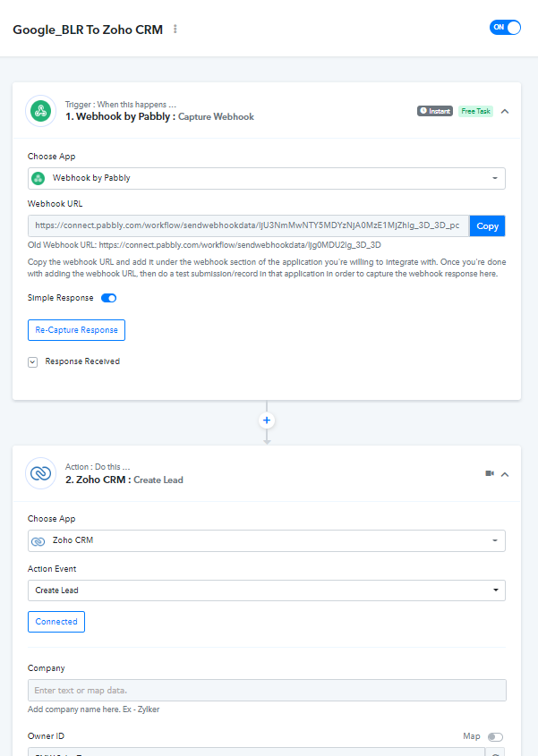Collapse the Webhook trigger step chevron
538x756 pixels.
click(505, 111)
